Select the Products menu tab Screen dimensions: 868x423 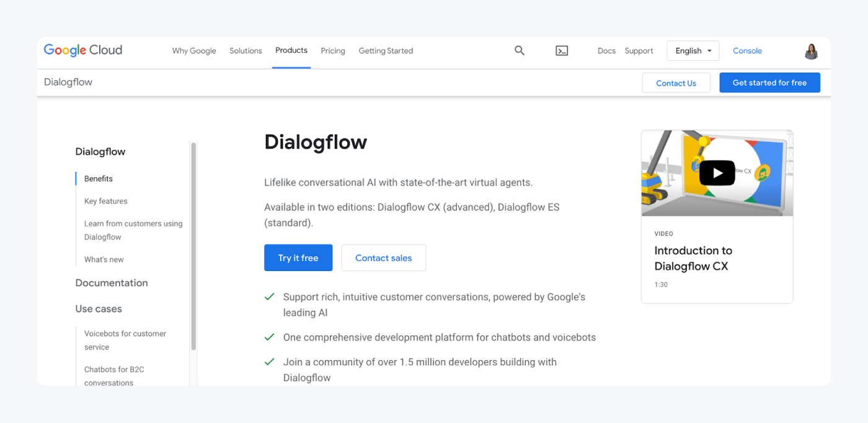coord(291,51)
